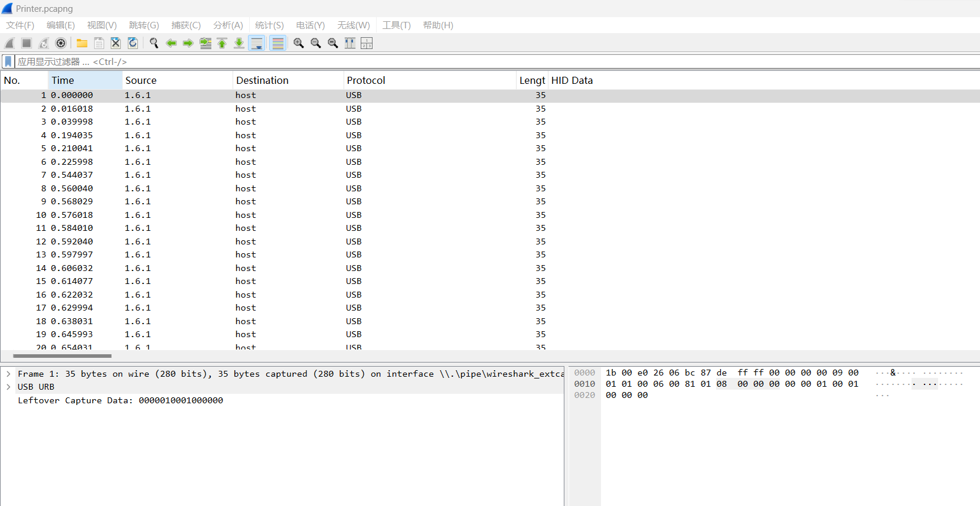The height and width of the screenshot is (506, 980).
Task: Expand the USB URB tree node
Action: coord(8,387)
